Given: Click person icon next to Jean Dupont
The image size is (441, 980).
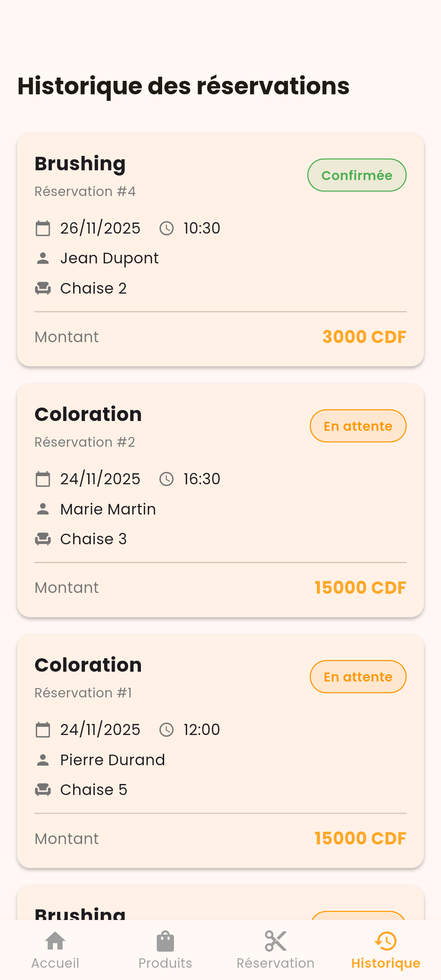Looking at the screenshot, I should (x=43, y=258).
